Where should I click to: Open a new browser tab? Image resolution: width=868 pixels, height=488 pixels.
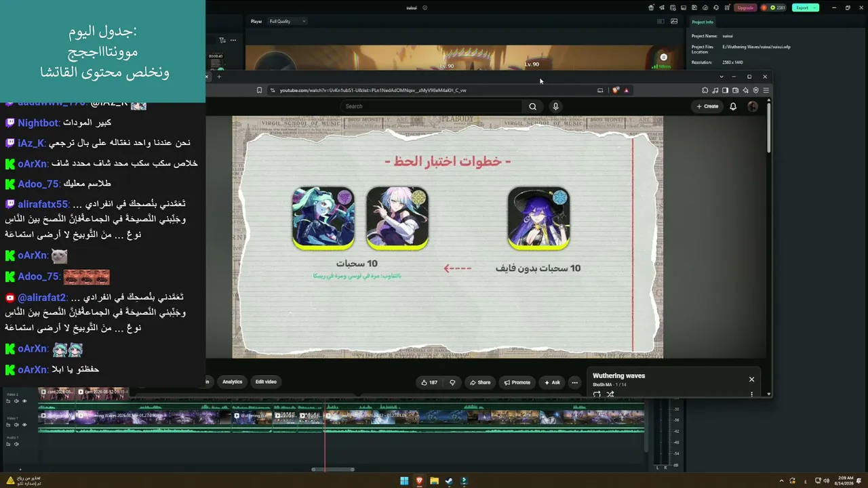point(219,77)
